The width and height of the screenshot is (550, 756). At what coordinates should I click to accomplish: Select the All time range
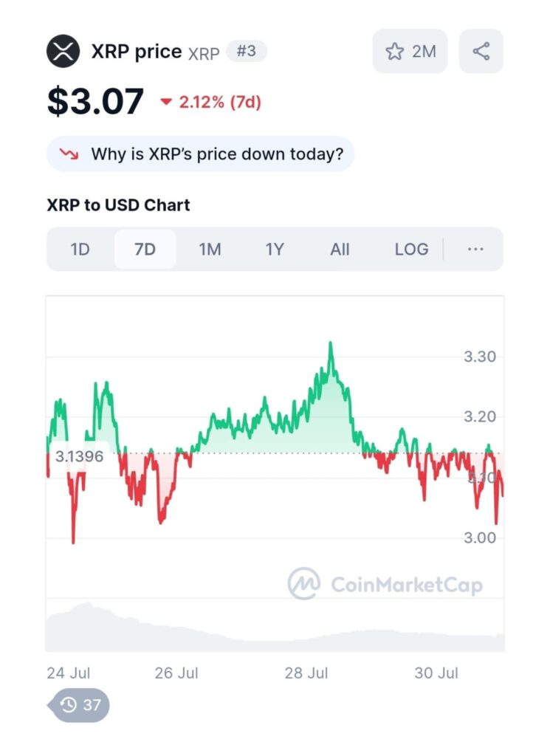click(x=340, y=250)
